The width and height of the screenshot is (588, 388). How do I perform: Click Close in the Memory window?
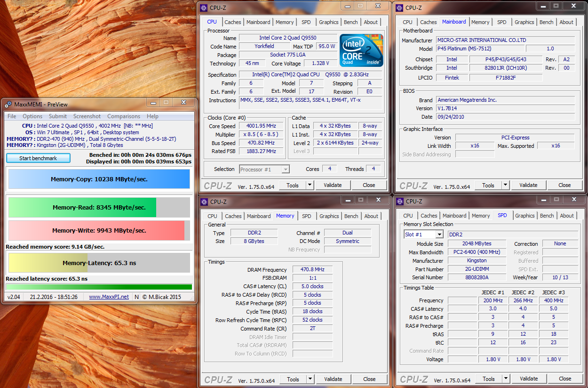(x=369, y=379)
